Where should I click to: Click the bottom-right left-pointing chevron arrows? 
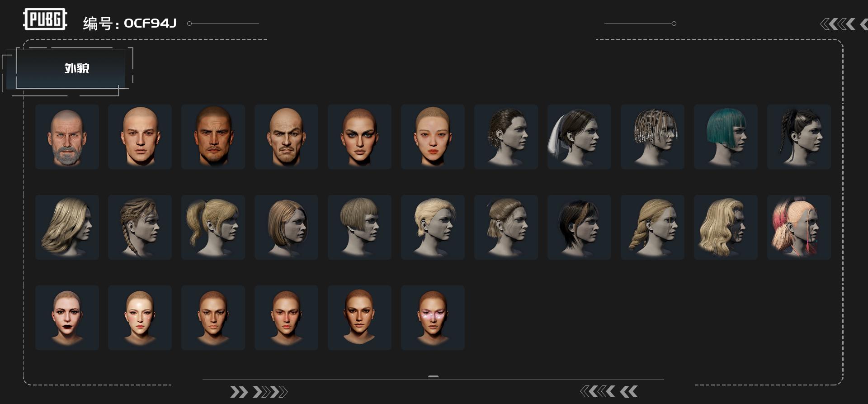coord(609,391)
